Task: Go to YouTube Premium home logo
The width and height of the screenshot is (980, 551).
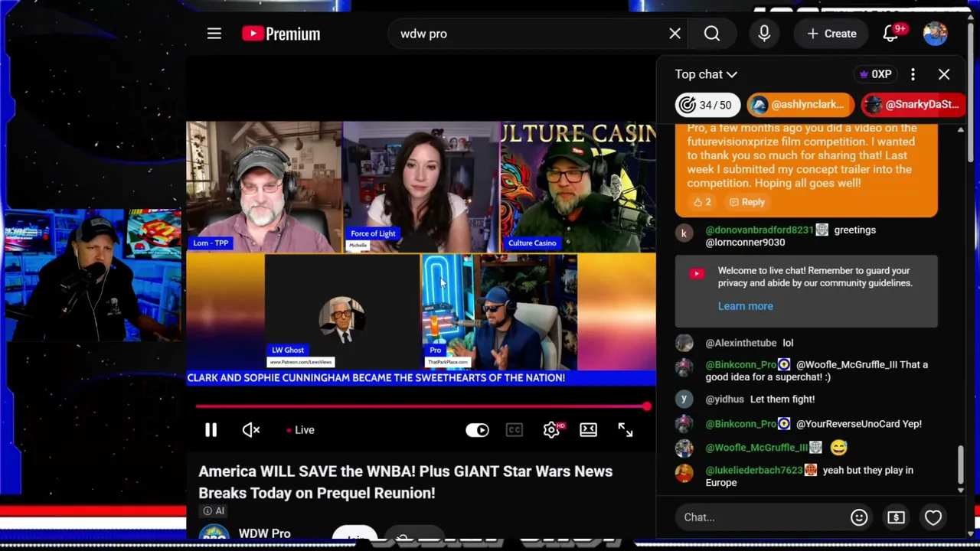Action: click(x=281, y=34)
